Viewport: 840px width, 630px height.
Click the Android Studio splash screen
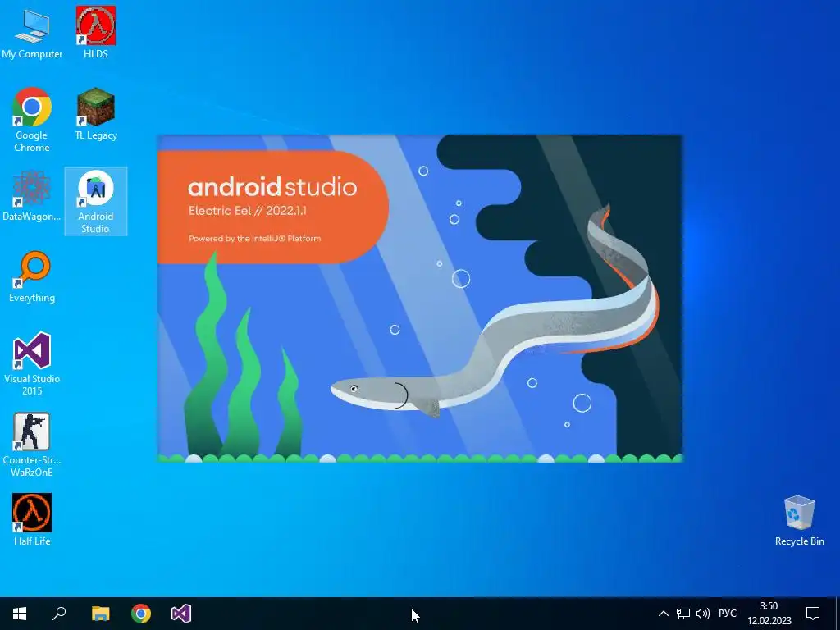[420, 299]
